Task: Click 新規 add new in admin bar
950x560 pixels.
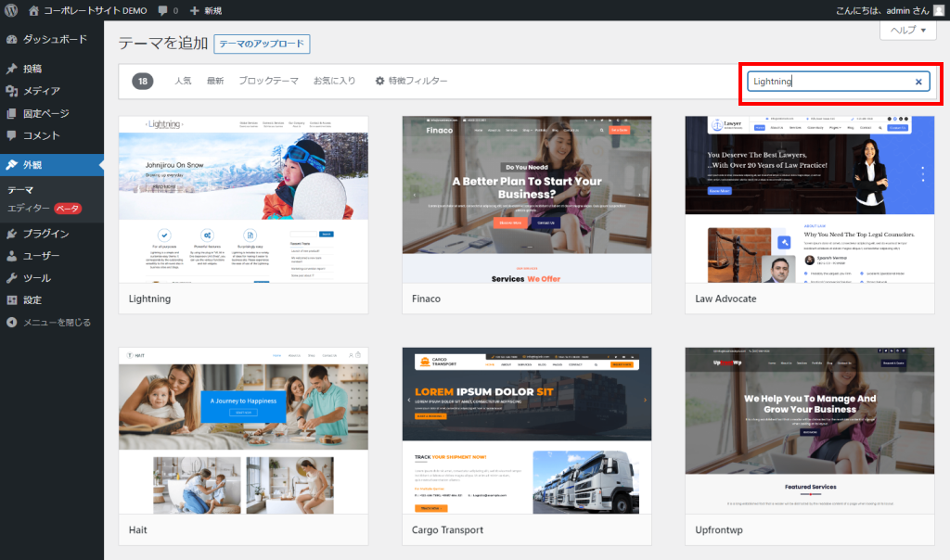Action: (206, 10)
